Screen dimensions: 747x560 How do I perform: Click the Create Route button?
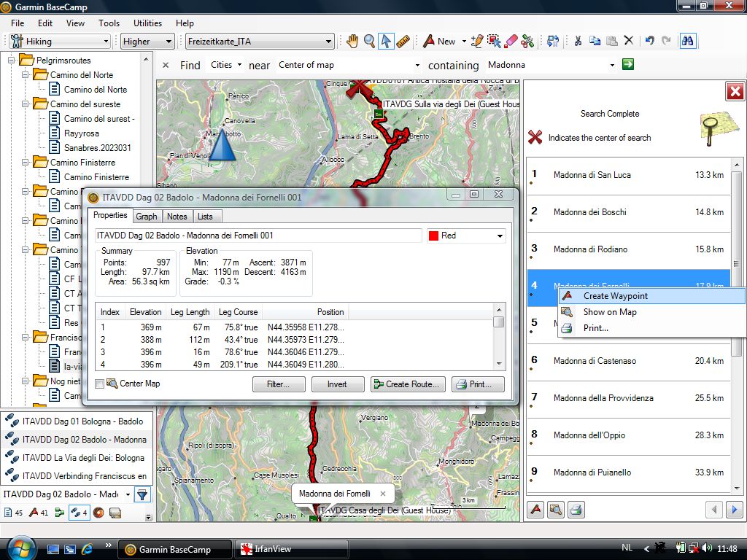click(x=407, y=384)
